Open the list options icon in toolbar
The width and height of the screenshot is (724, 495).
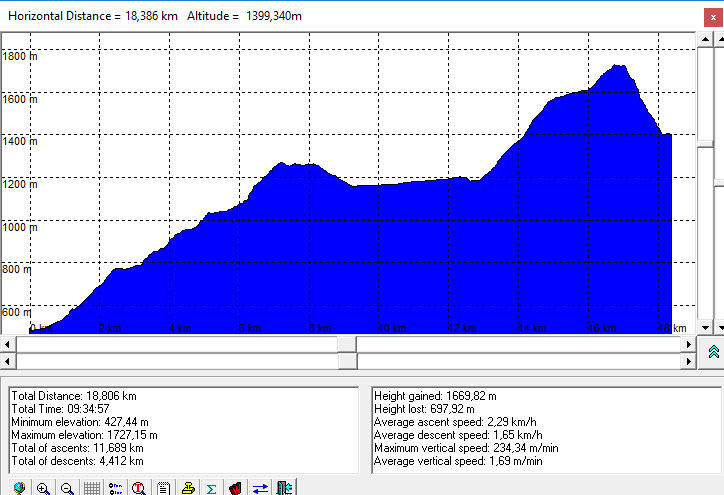click(115, 488)
